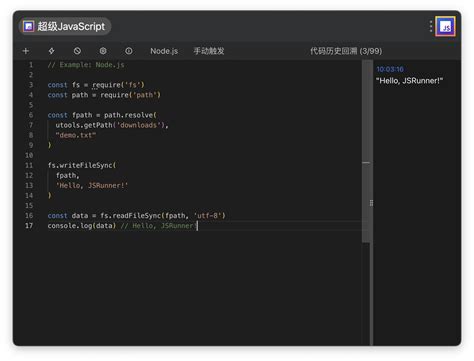Click the fpath, argument on line 12
The image size is (474, 361).
pyautogui.click(x=68, y=175)
